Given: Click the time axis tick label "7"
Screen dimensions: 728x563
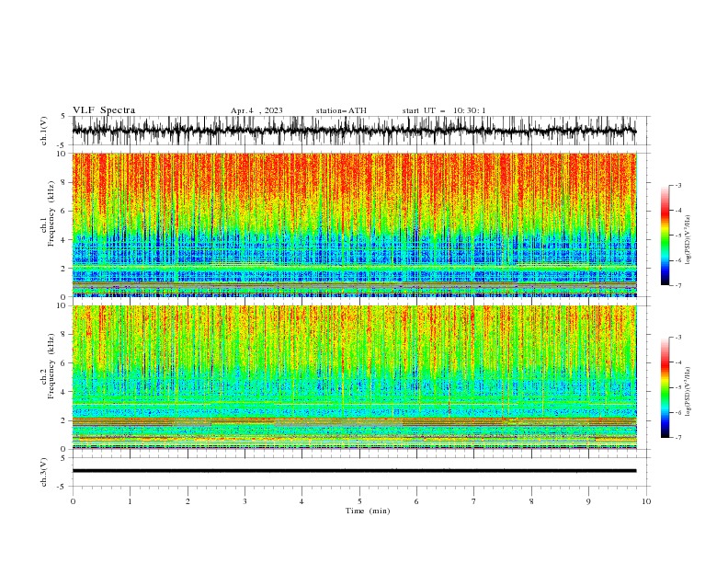Looking at the screenshot, I should (x=474, y=501).
